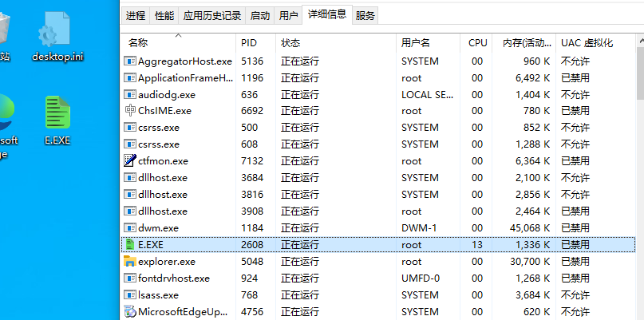
Task: Click the MicrosoftEdgeUp... process icon
Action: click(x=130, y=311)
